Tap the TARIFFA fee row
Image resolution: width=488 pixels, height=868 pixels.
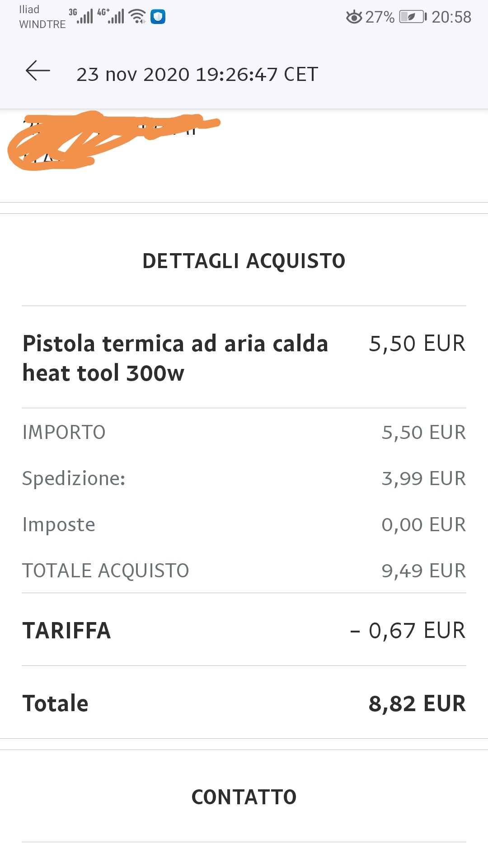coord(244,630)
